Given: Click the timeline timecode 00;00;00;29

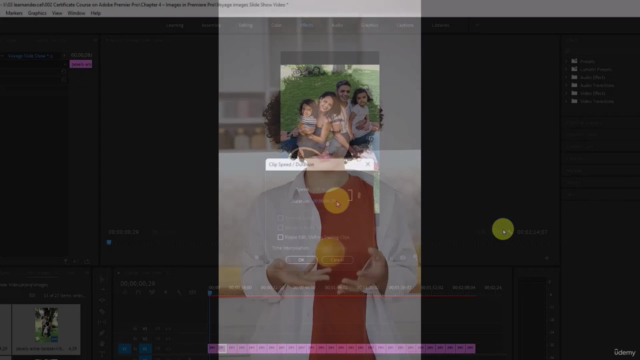Looking at the screenshot, I should pyautogui.click(x=138, y=284).
